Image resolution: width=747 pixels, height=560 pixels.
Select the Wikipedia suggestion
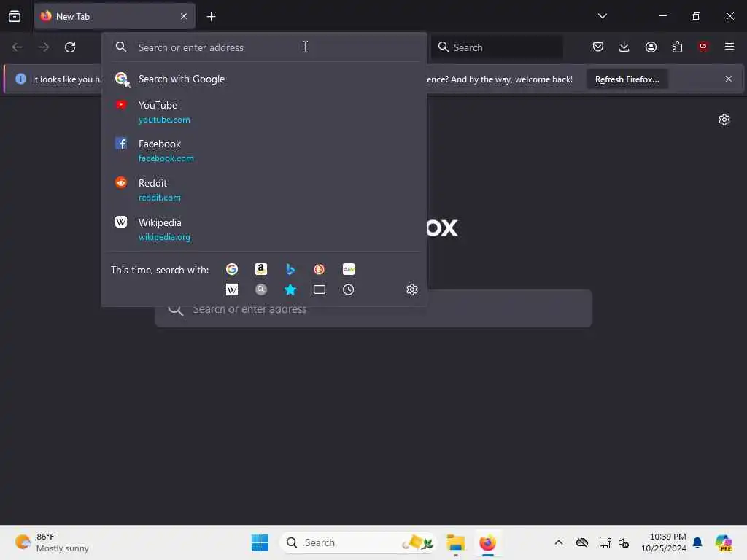coord(264,230)
